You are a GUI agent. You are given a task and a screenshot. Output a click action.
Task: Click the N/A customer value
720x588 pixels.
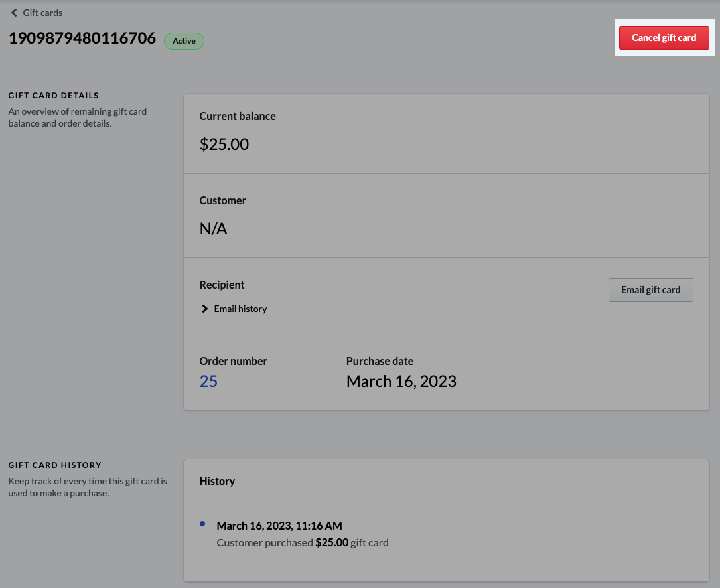(213, 229)
